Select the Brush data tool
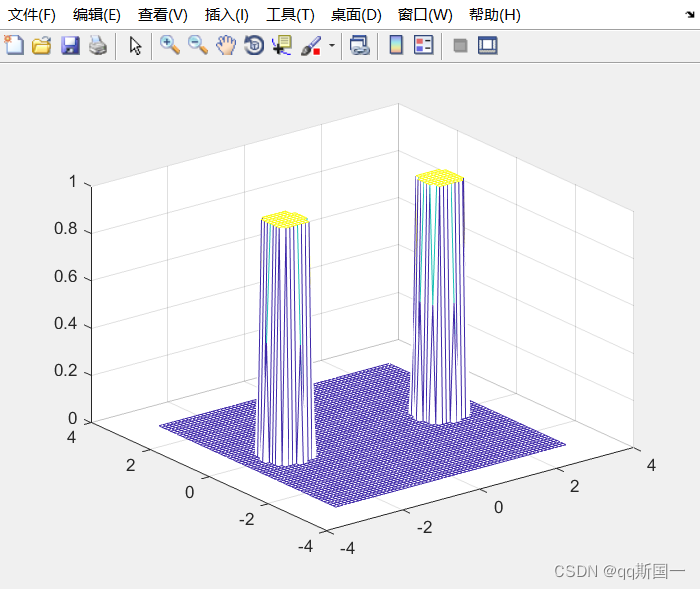700x589 pixels. (x=311, y=46)
